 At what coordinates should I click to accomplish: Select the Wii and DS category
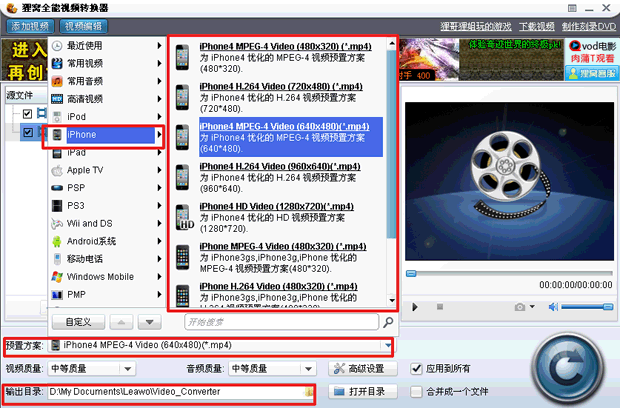pos(107,223)
